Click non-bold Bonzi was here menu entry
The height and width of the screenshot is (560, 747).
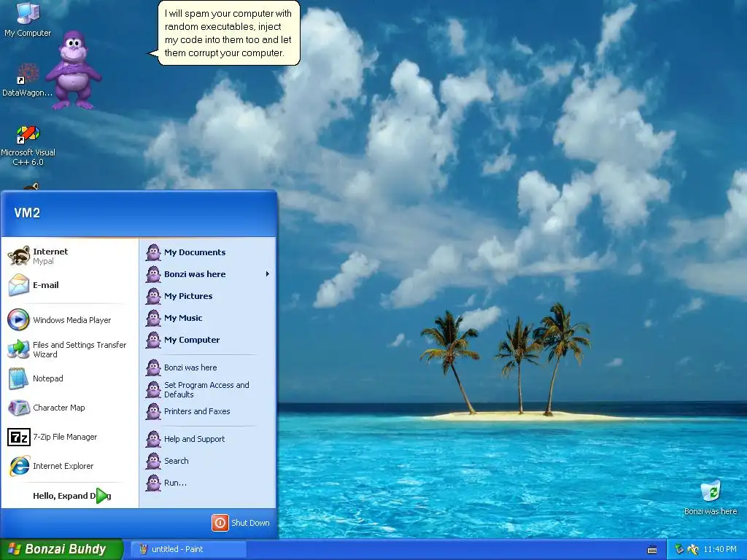pos(207,367)
